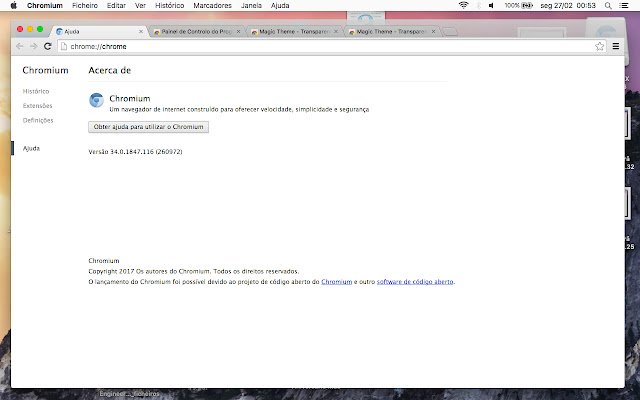Open Spotlight search

[608, 5]
